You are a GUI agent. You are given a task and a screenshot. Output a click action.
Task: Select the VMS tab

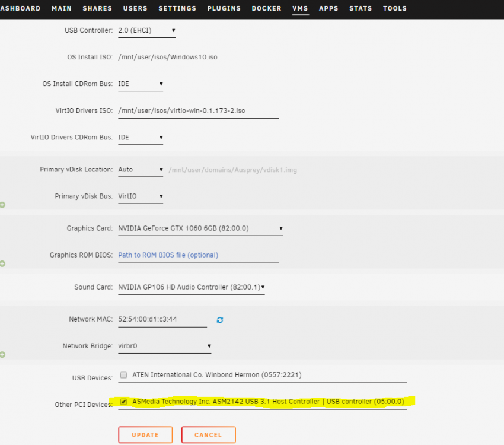300,8
